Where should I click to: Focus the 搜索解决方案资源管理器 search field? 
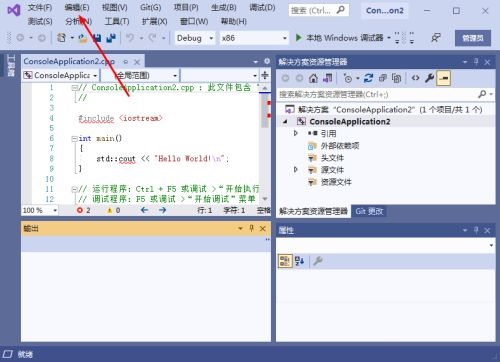point(378,95)
